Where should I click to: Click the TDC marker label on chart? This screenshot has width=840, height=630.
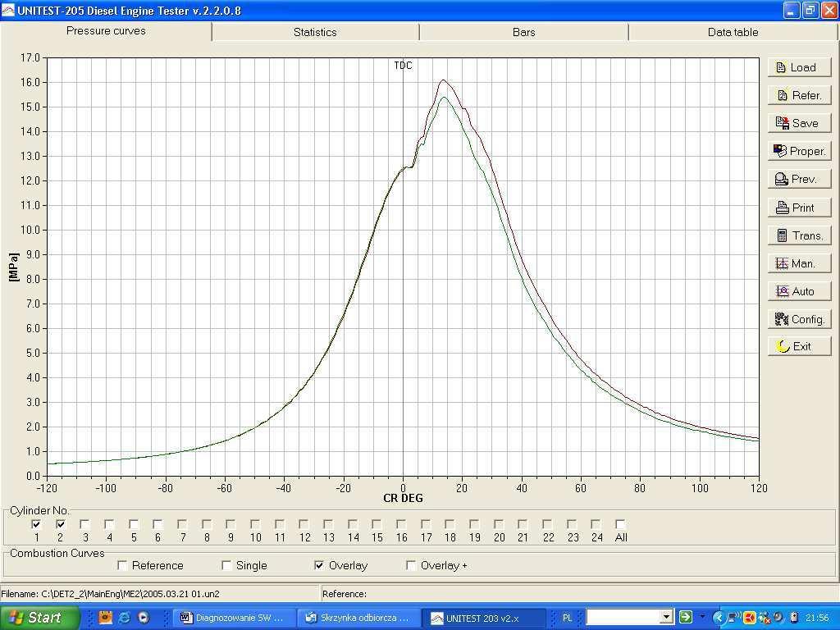[403, 66]
